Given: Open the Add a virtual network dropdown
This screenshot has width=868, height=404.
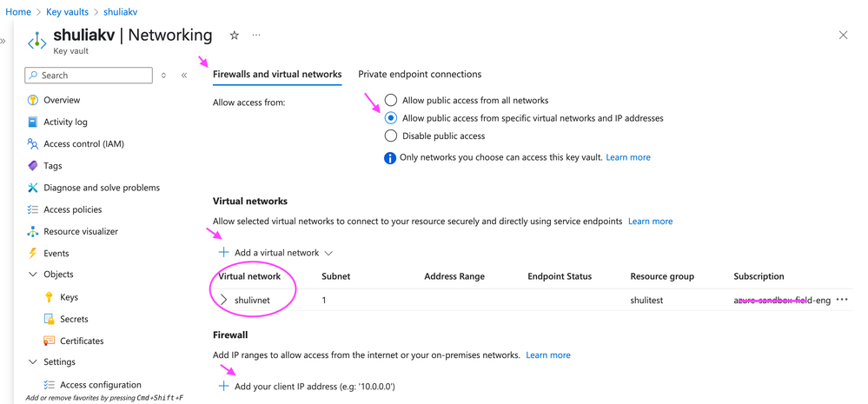Looking at the screenshot, I should [x=276, y=253].
